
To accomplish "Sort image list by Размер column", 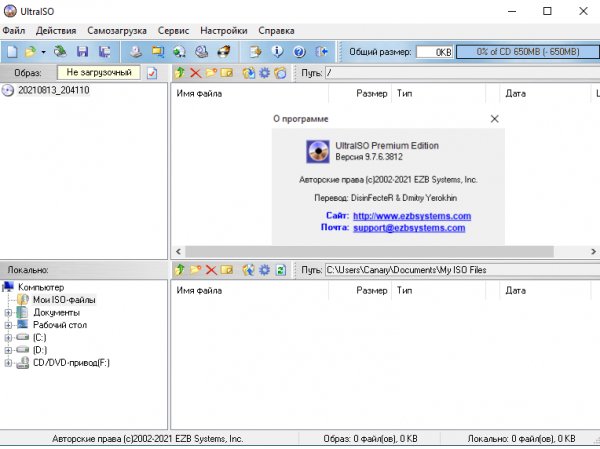I will click(x=360, y=93).
